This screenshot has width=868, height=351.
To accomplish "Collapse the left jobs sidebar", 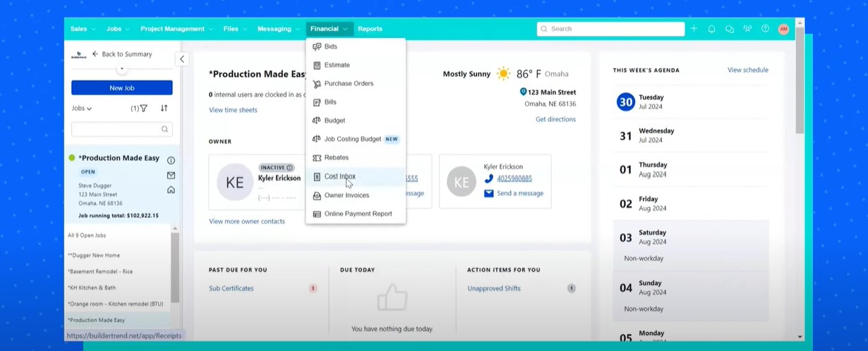I will [x=182, y=59].
